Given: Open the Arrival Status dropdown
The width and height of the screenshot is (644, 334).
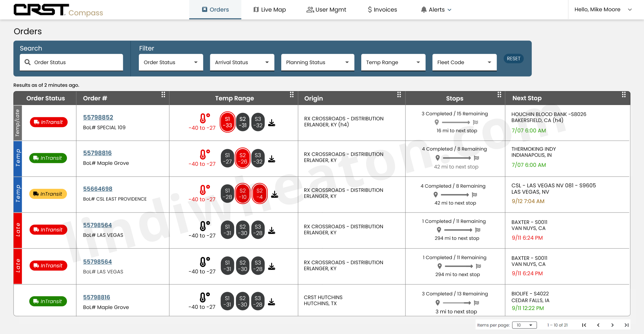Looking at the screenshot, I should tap(242, 62).
